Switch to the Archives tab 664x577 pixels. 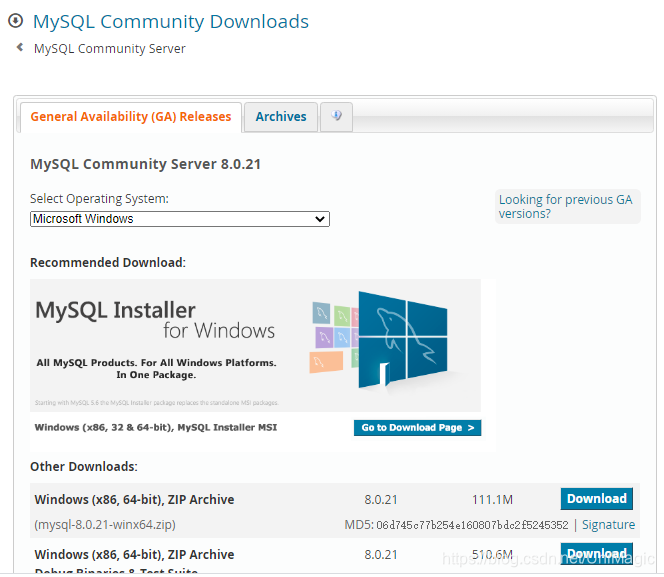pyautogui.click(x=281, y=116)
